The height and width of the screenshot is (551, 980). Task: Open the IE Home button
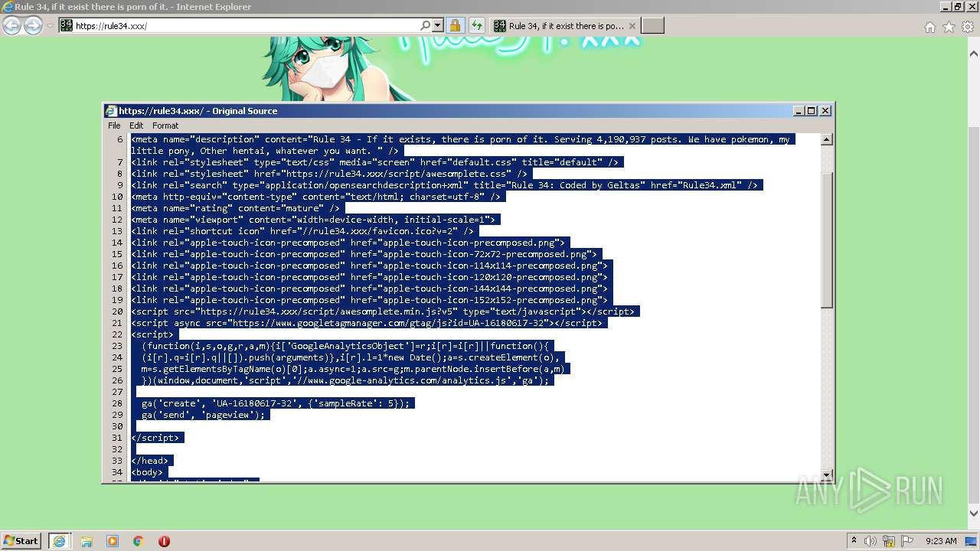pos(929,27)
